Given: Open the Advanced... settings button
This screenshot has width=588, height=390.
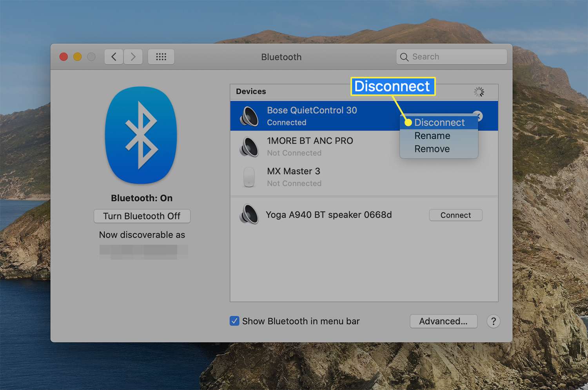Looking at the screenshot, I should (443, 321).
